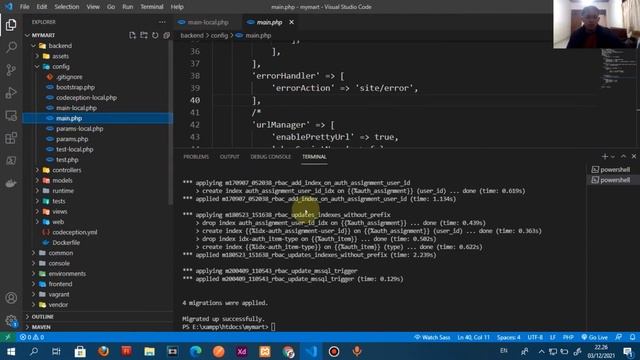Click the remote window indicator in status bar
Screen dimensions: 640x360
pos(7,337)
